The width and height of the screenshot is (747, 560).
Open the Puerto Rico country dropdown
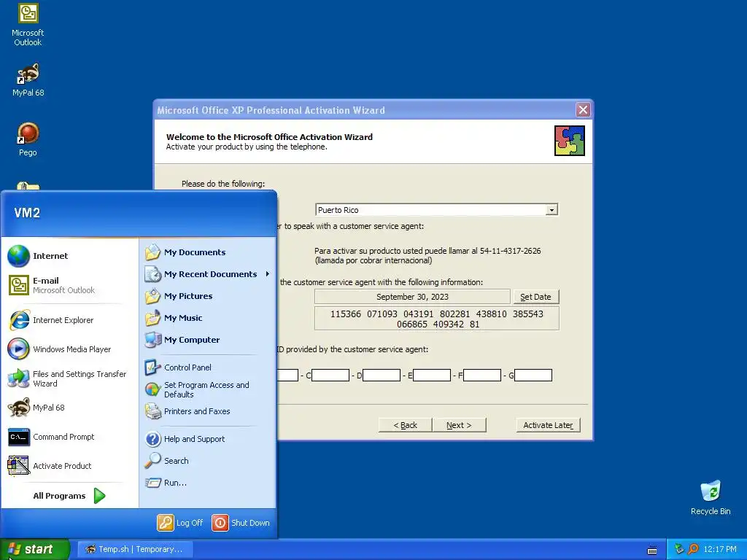click(551, 210)
